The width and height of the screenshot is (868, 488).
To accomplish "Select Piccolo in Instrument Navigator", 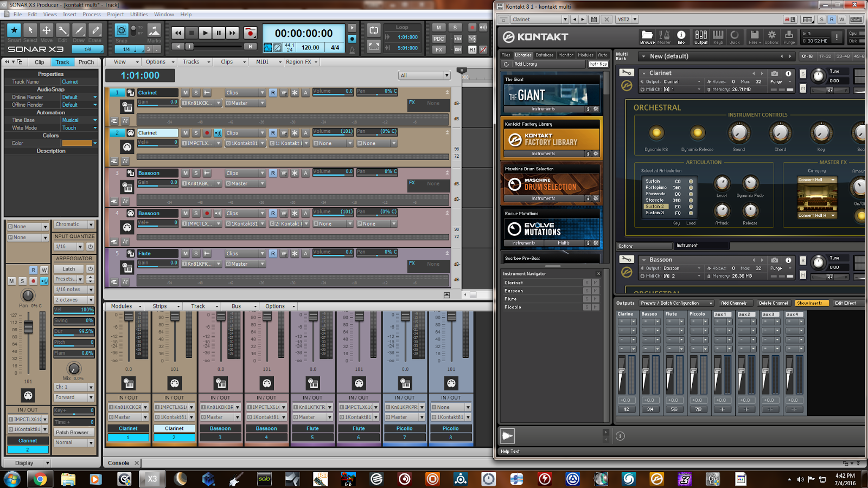I will pos(513,307).
